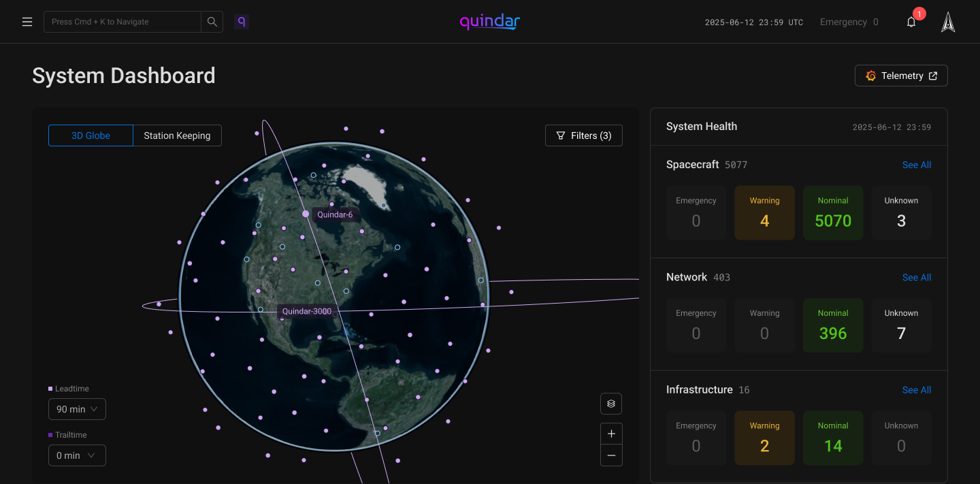Click the funnel icon on Filters (3)
Image resolution: width=980 pixels, height=484 pixels.
pos(561,135)
